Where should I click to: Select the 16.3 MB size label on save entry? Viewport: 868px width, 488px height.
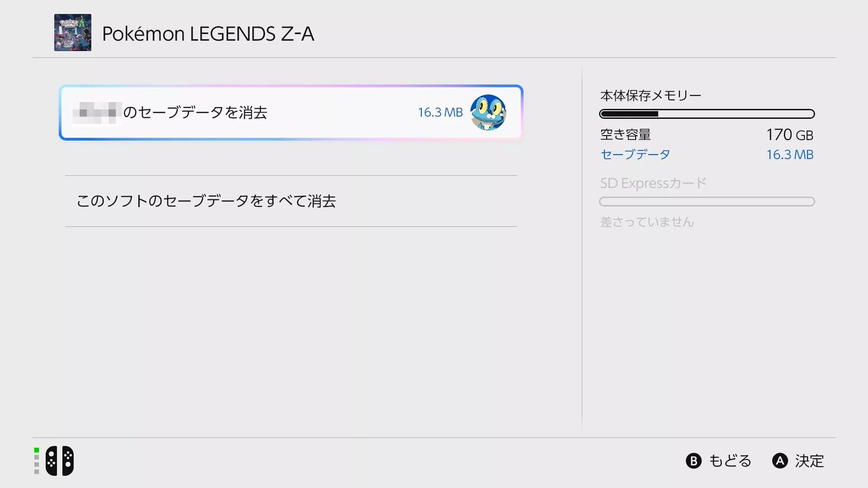[440, 113]
